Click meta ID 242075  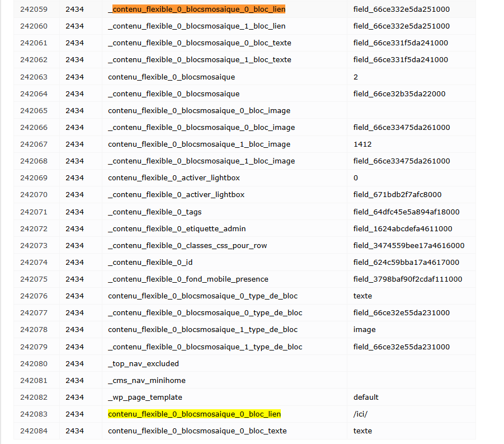click(34, 279)
